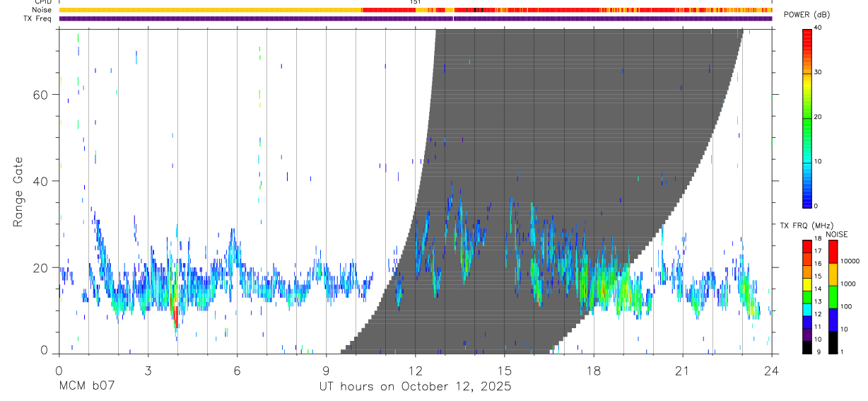Click the Range Gate axis title
This screenshot has width=868, height=401.
pyautogui.click(x=18, y=193)
